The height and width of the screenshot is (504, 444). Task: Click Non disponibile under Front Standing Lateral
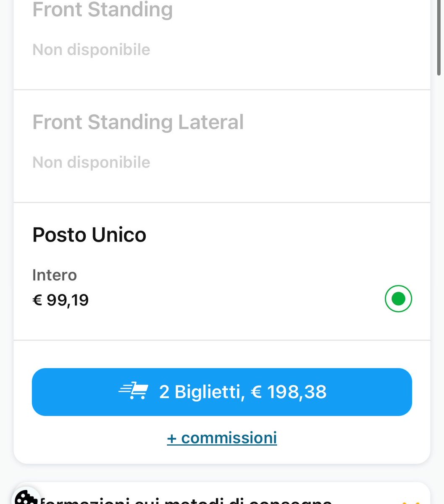(91, 162)
